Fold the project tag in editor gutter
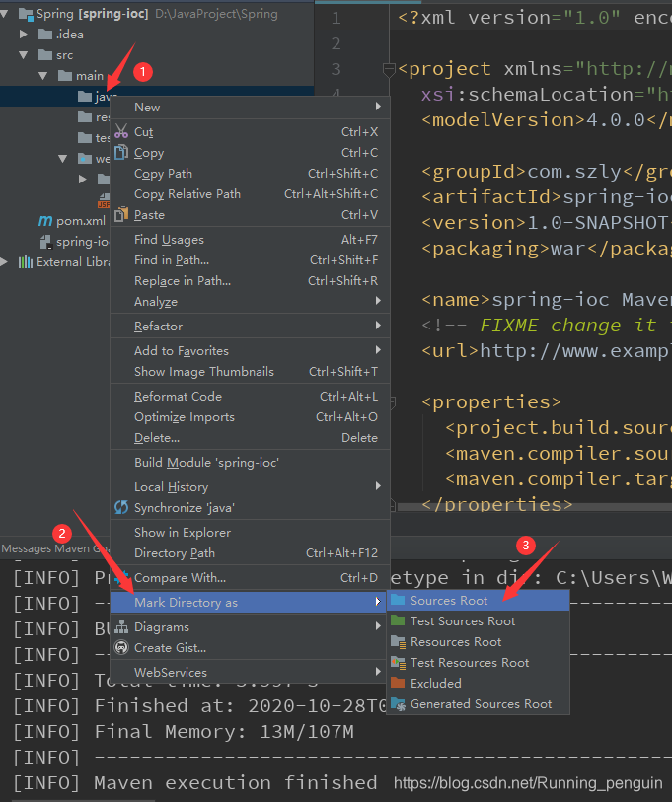 point(389,68)
